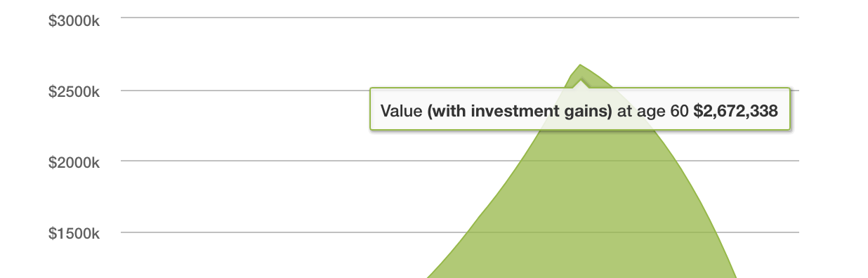Click the $2500k gridline left of the tooltip
Viewport: 868px width, 278px height.
pos(245,91)
